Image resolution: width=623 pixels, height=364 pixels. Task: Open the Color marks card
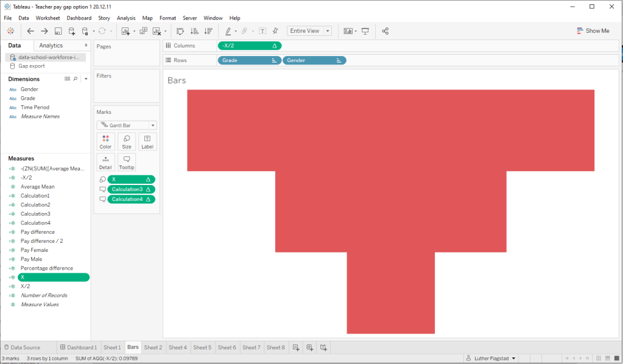(x=105, y=142)
